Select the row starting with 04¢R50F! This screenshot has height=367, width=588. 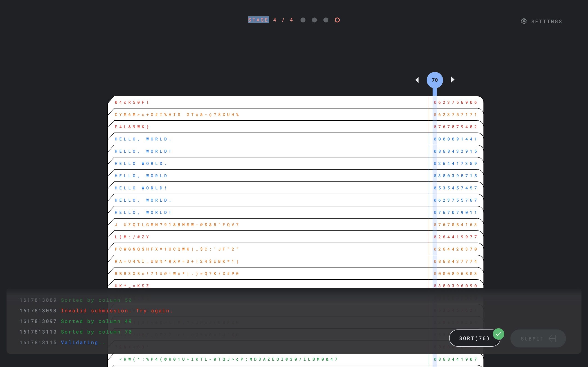coord(132,103)
